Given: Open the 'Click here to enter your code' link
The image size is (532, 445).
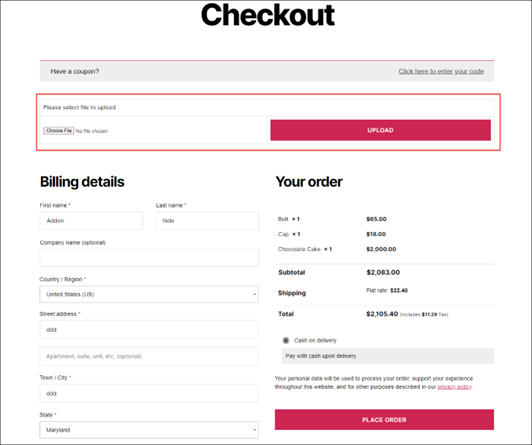Looking at the screenshot, I should [441, 72].
